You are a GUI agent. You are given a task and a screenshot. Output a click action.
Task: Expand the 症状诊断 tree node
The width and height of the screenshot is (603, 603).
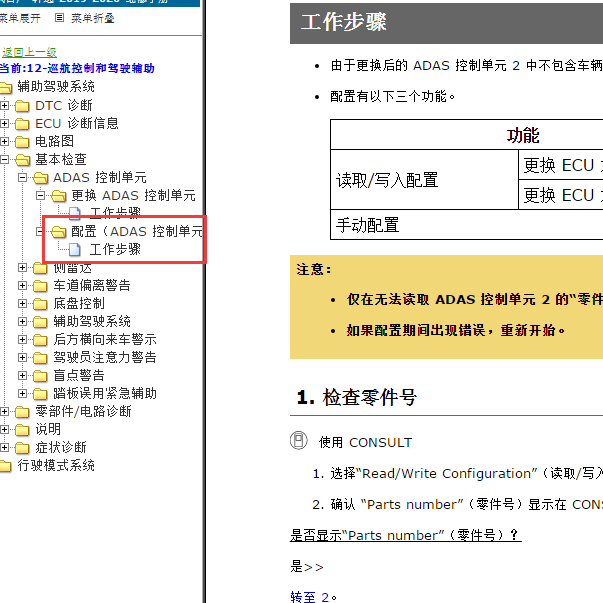pyautogui.click(x=5, y=447)
